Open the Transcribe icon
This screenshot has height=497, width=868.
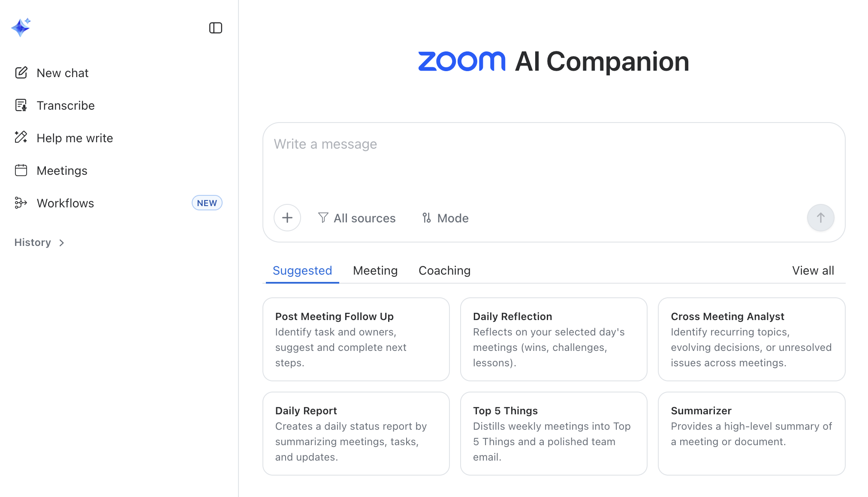tap(21, 105)
